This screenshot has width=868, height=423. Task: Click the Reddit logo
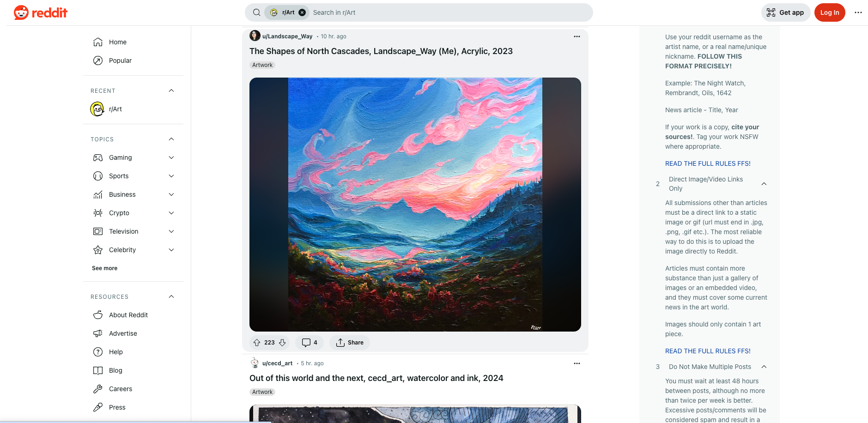41,12
